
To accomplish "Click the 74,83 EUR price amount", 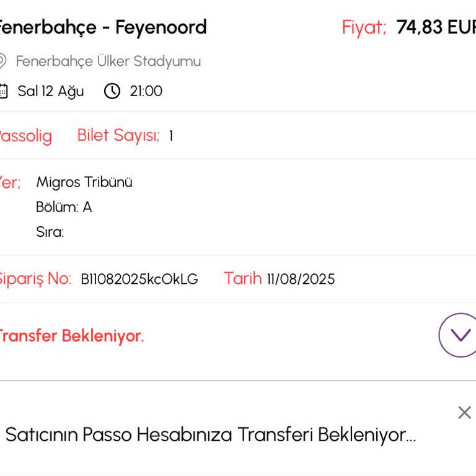I will click(x=435, y=27).
